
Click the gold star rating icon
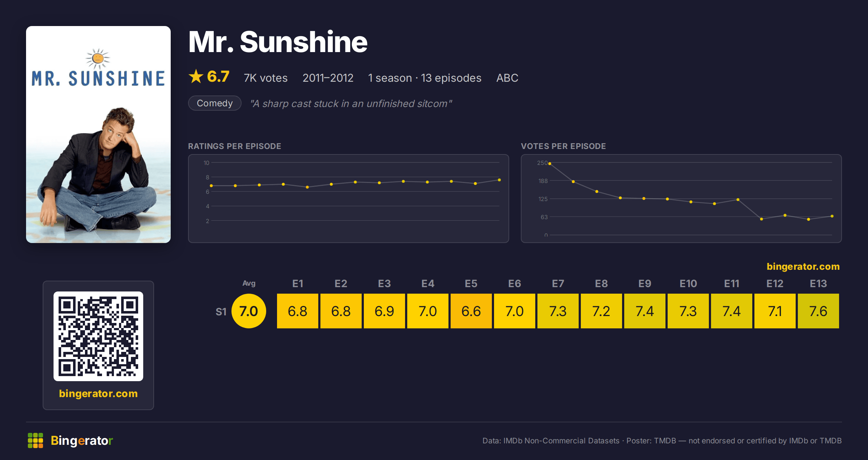196,76
